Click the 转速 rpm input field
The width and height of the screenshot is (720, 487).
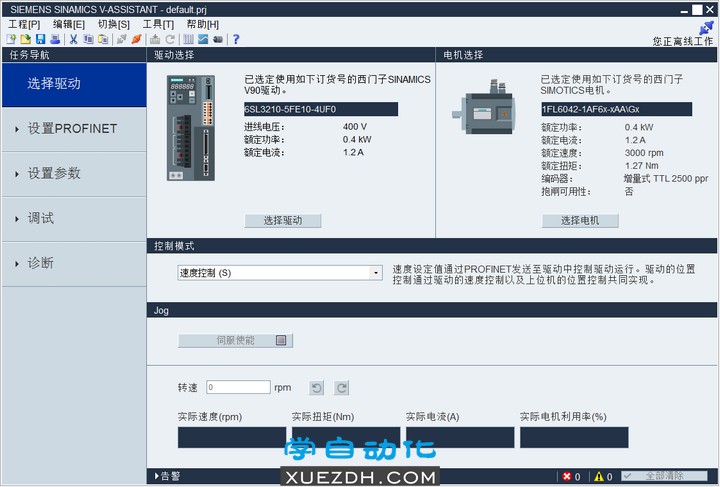click(x=238, y=387)
